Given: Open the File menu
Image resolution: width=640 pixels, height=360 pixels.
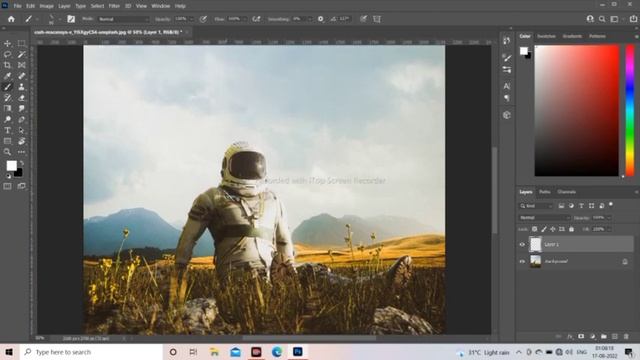Looking at the screenshot, I should pyautogui.click(x=18, y=6).
